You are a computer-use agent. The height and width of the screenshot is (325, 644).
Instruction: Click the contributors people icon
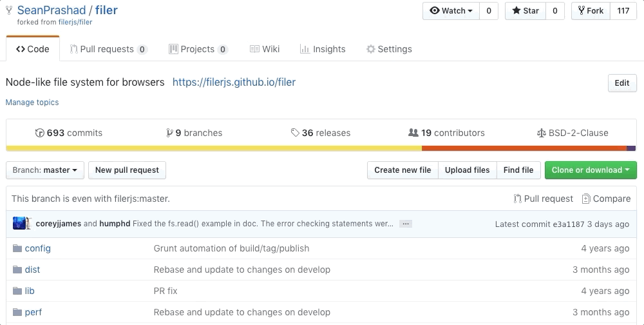(x=413, y=133)
